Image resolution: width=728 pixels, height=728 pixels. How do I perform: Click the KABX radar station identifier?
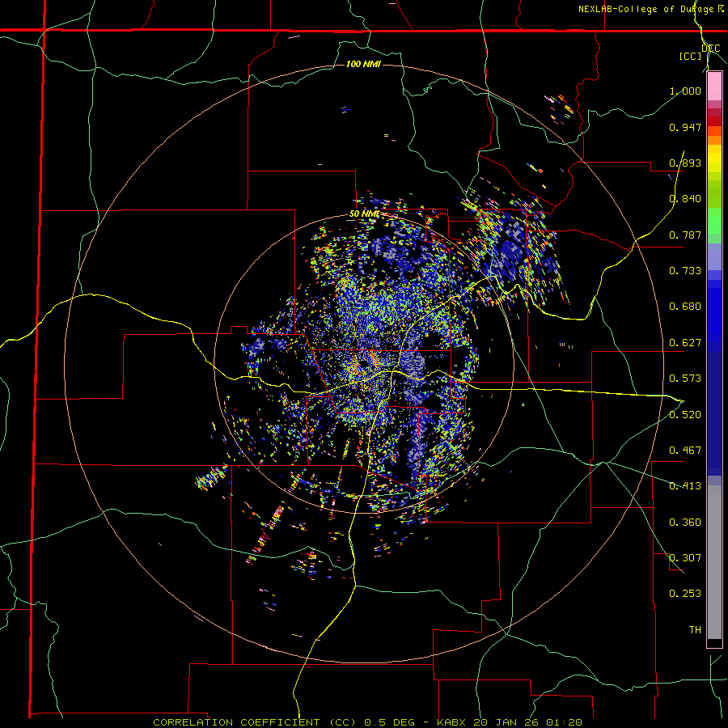click(x=453, y=722)
